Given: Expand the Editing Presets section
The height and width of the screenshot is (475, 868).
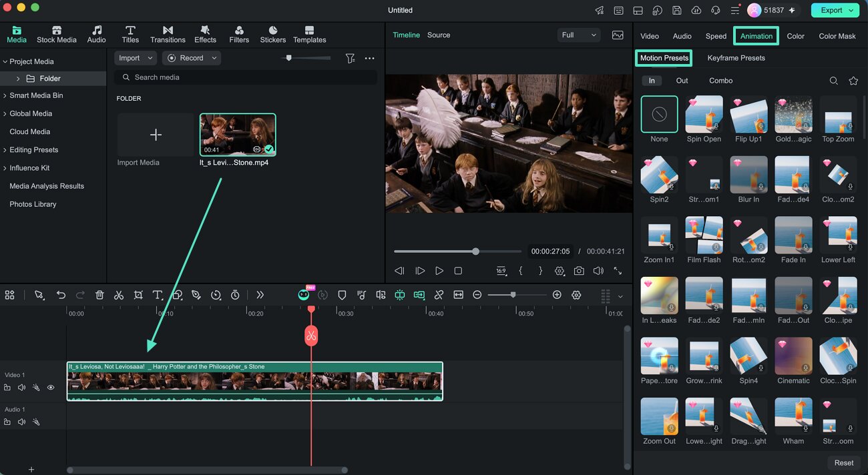Looking at the screenshot, I should click(x=5, y=150).
